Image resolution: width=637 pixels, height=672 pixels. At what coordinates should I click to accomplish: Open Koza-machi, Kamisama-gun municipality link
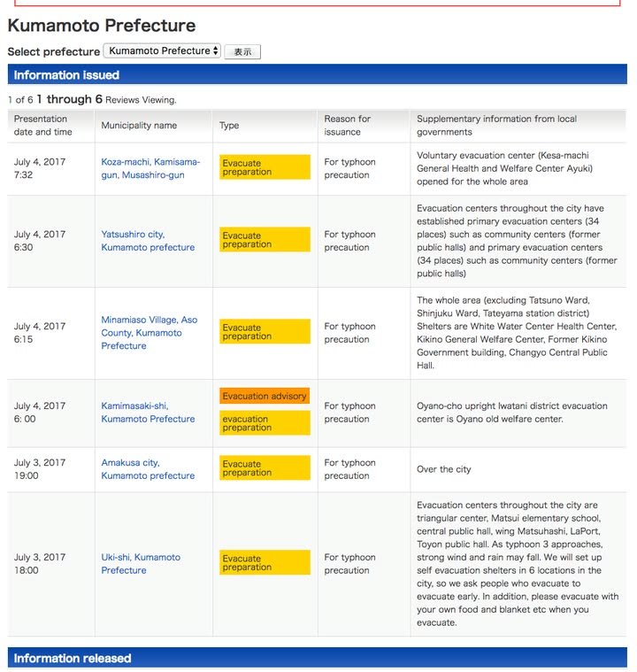click(150, 168)
